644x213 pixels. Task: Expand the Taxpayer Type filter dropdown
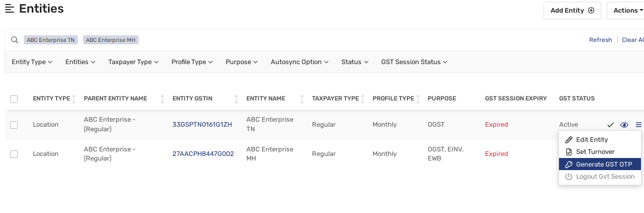(133, 62)
